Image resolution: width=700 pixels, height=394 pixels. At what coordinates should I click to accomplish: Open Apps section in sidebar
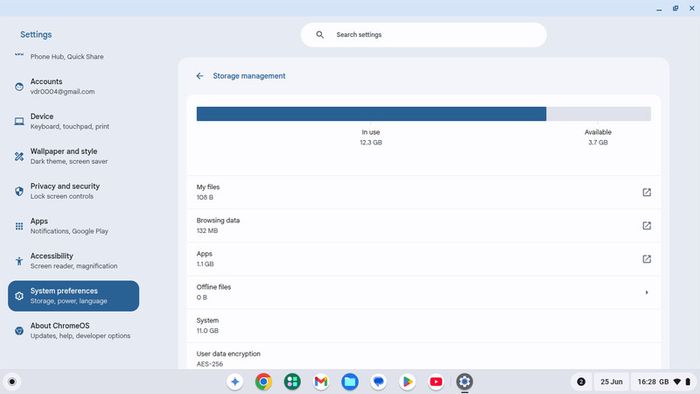coord(74,226)
